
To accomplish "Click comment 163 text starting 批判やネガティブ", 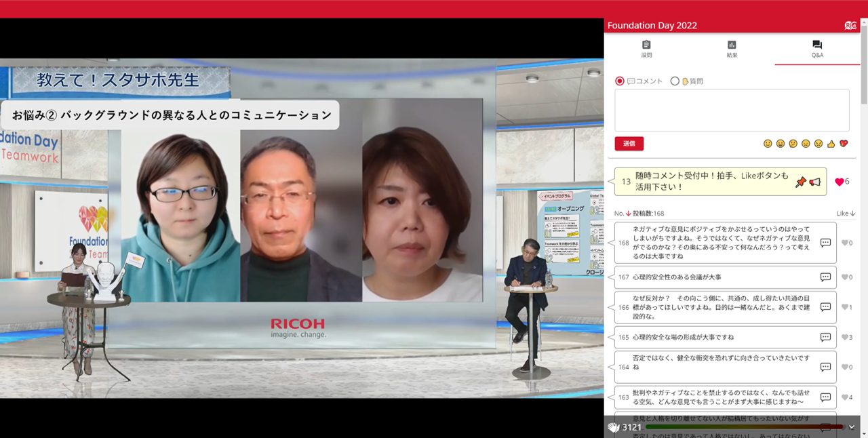I will (x=721, y=397).
